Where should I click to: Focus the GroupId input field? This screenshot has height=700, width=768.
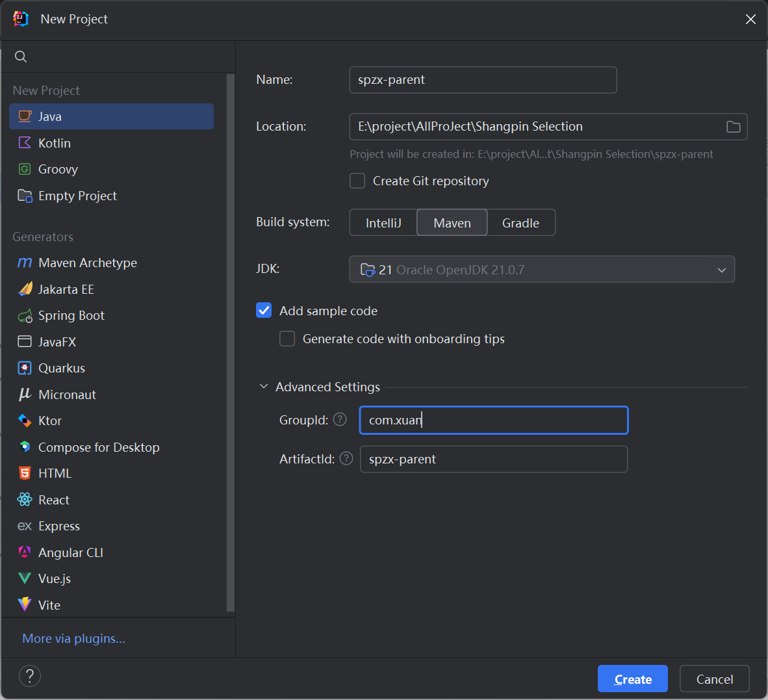[x=493, y=421]
